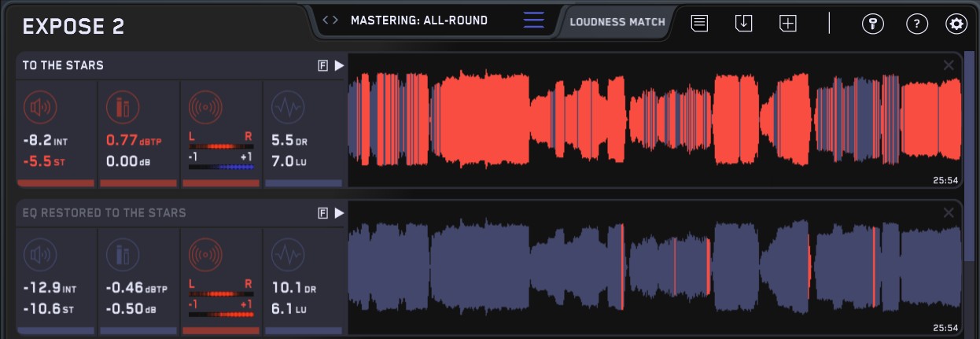Click the stereo phase icon for EQ Restored track

point(205,254)
